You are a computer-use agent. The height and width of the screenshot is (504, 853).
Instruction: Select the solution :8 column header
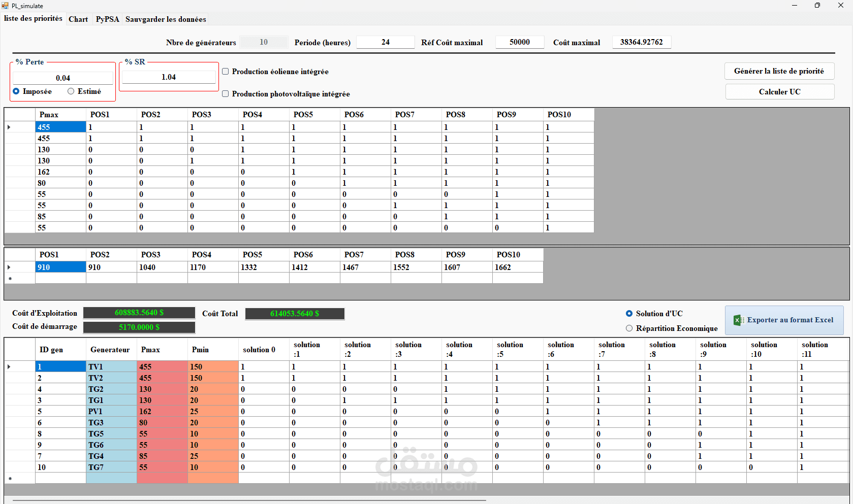click(x=670, y=350)
